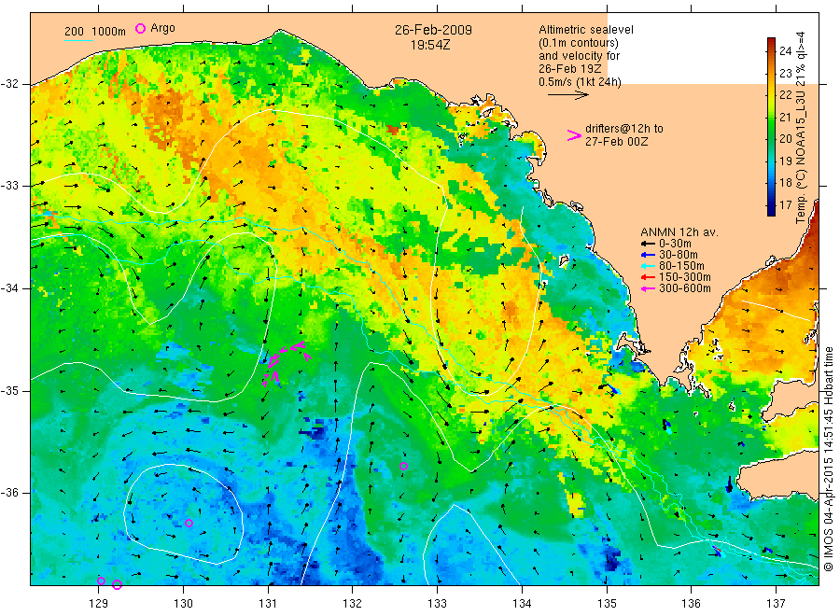The image size is (840, 616).
Task: Click colorbar tick label 19
Action: 785,161
